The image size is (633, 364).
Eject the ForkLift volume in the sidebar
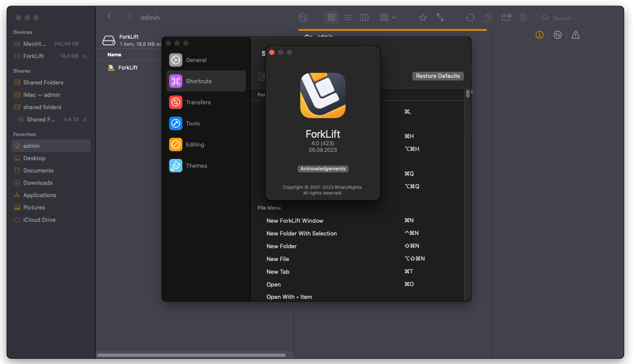tap(85, 56)
